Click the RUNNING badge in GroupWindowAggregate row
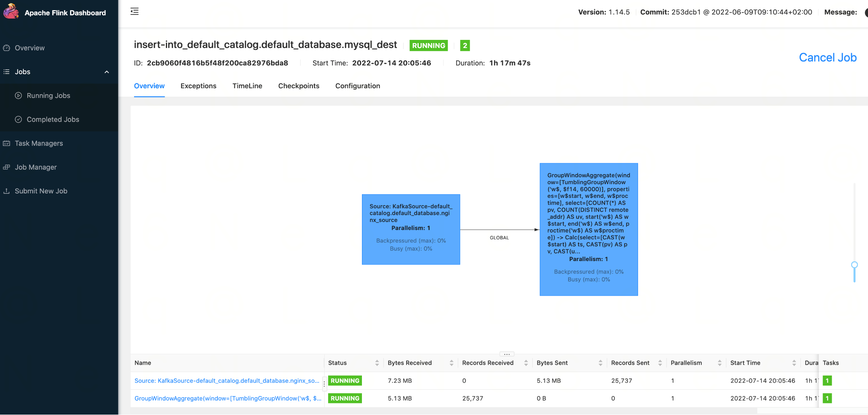 pyautogui.click(x=345, y=398)
